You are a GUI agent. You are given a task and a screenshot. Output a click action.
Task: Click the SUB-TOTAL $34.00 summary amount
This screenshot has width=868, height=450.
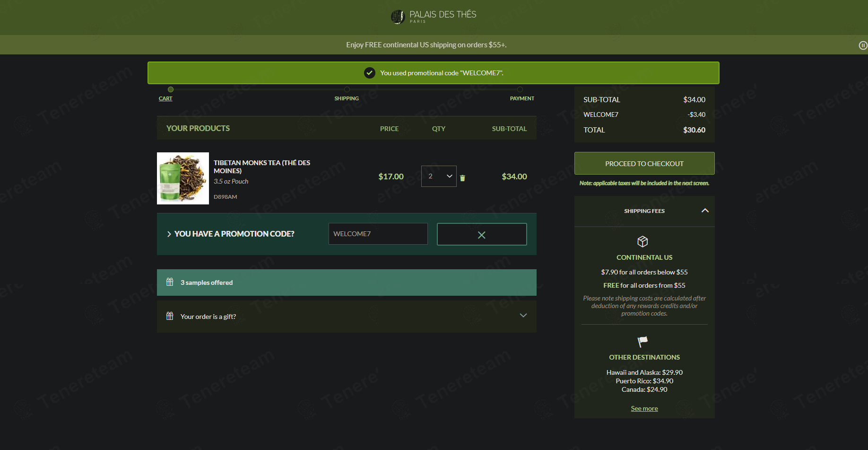[694, 99]
